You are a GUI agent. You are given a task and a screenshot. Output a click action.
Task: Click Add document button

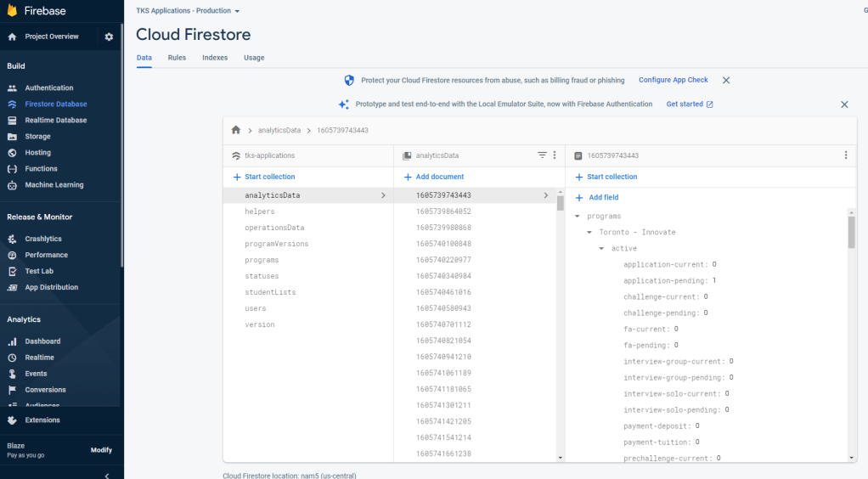tap(434, 177)
